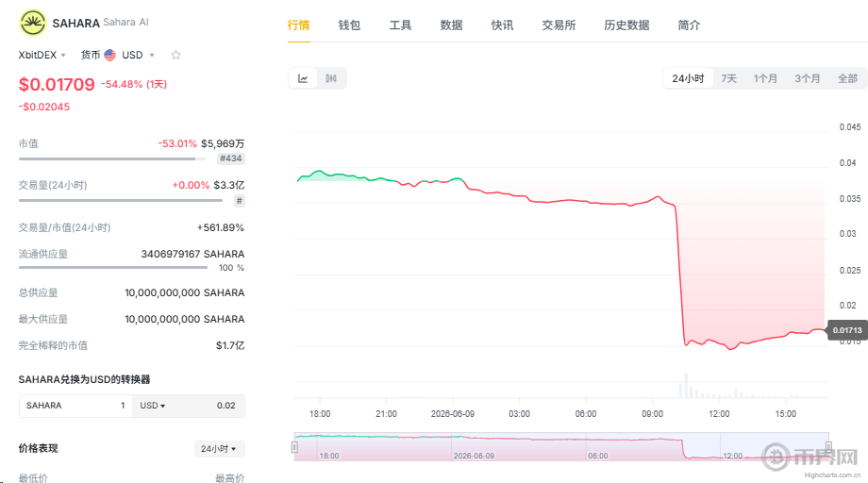The width and height of the screenshot is (868, 483).
Task: Click the Highcharts.com.cn credit link
Action: tap(832, 475)
